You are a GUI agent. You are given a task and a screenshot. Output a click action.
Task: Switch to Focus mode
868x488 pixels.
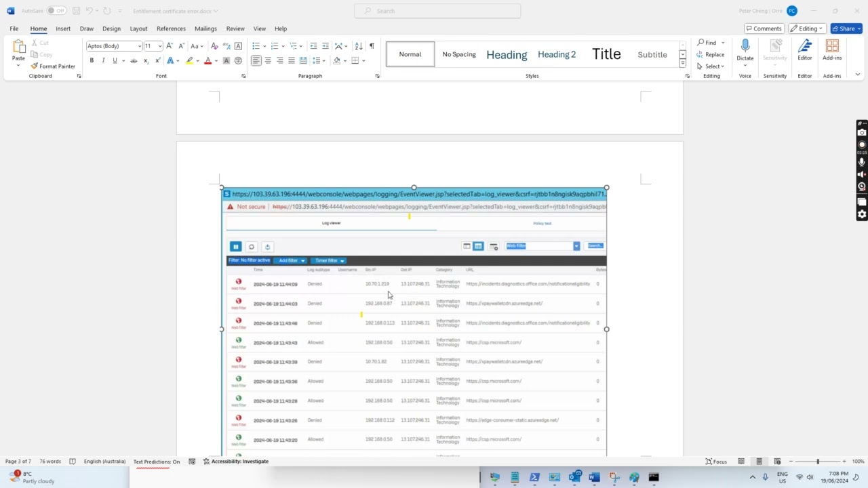click(716, 462)
